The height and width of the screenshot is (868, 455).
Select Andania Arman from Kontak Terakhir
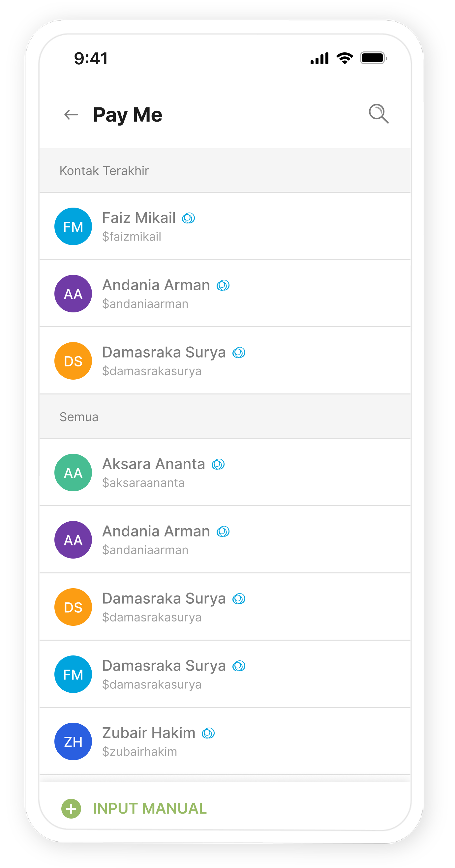coord(225,294)
